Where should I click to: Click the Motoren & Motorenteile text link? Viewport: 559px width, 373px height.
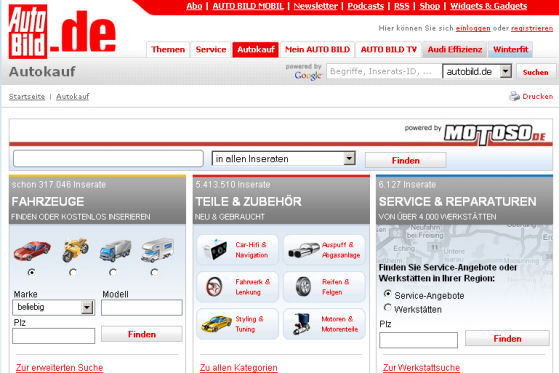(339, 324)
